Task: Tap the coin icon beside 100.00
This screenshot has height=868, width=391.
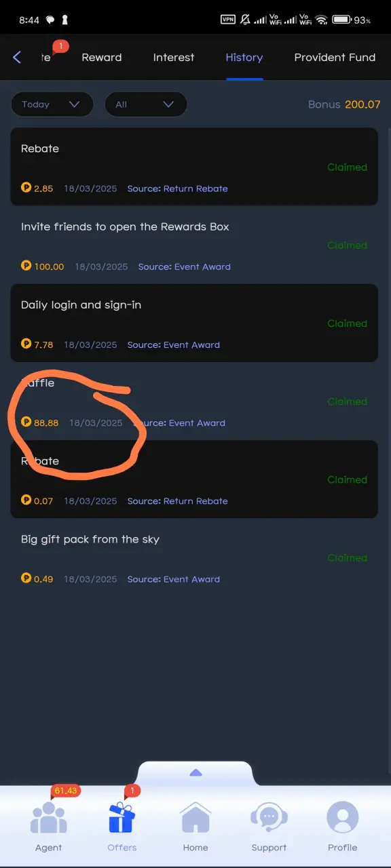Action: click(x=26, y=267)
